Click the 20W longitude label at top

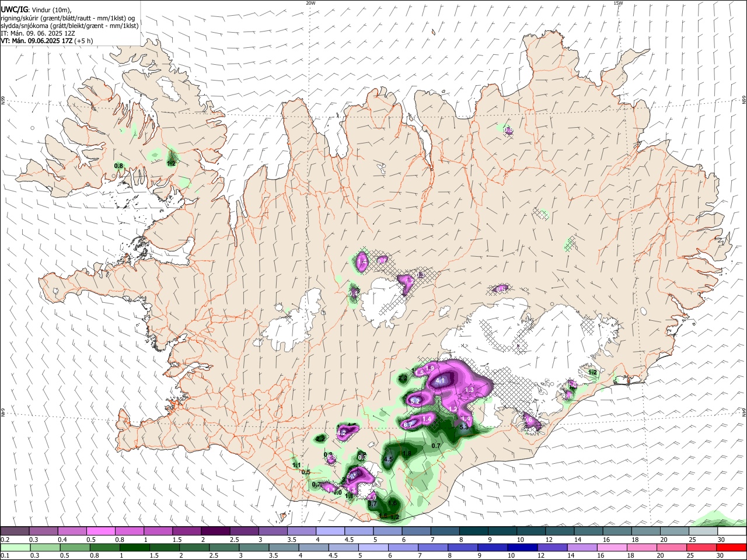click(x=310, y=3)
